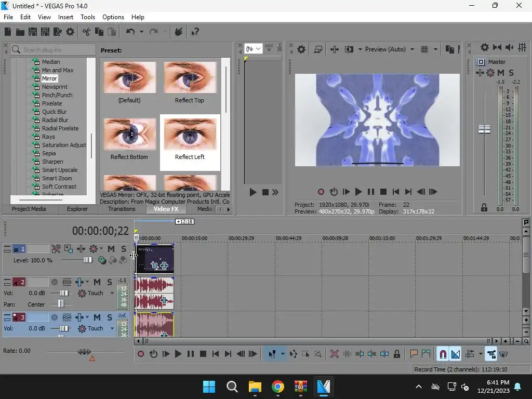532x399 pixels.
Task: Undo the last action
Action: [x=130, y=32]
